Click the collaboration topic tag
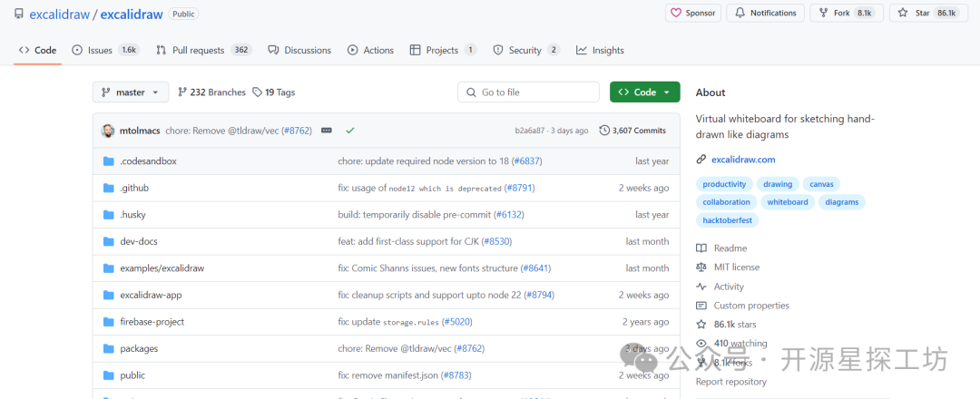The height and width of the screenshot is (399, 980). 726,202
